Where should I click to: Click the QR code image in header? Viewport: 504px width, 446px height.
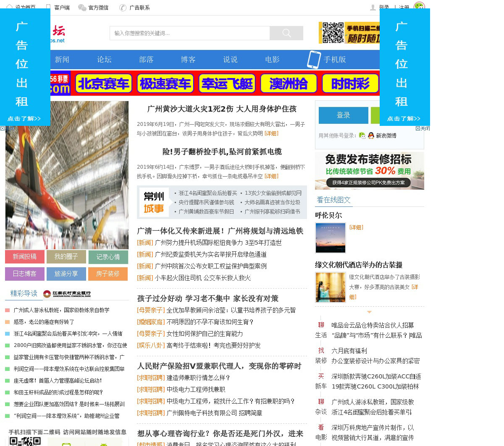point(333,33)
